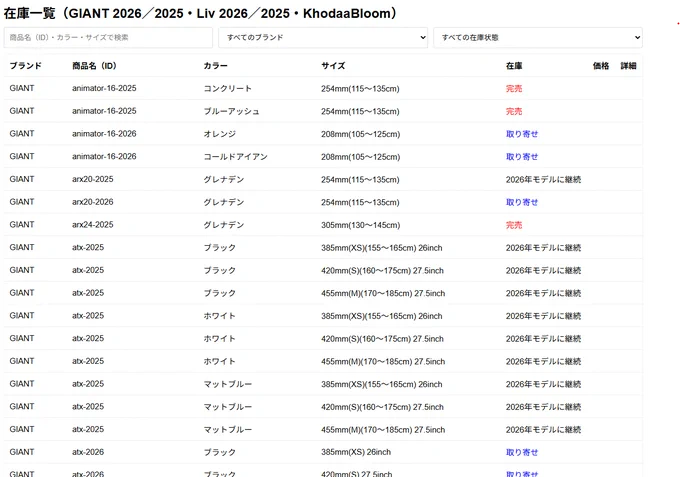Click 2026年モデルに継続 in マットブルー 455mm(M) row

(x=543, y=429)
